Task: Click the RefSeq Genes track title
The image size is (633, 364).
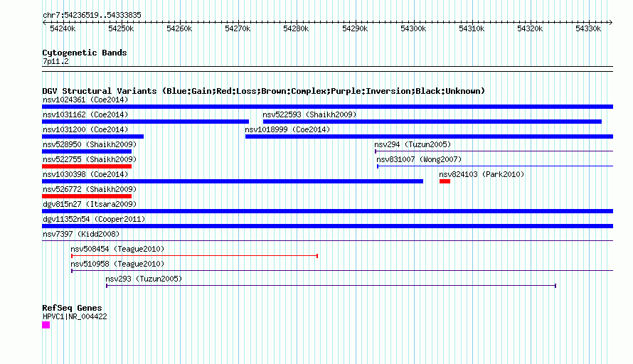Action: click(x=72, y=308)
